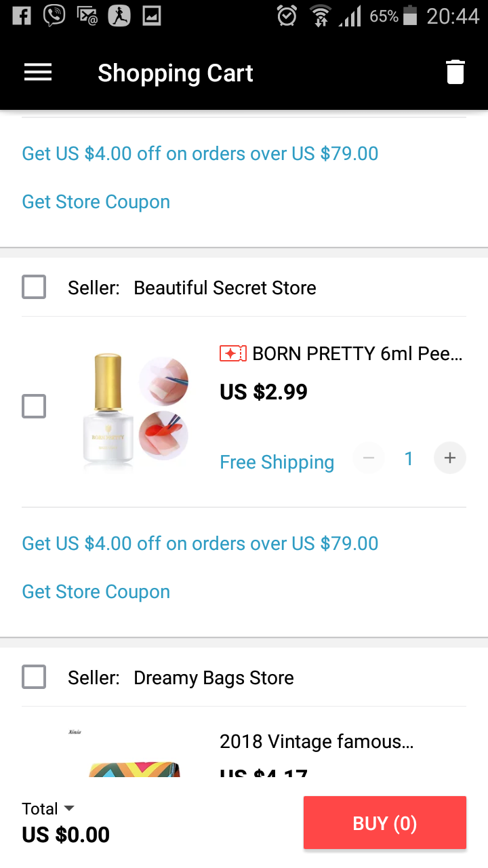Open the topmost Get Store Coupon link
The image size is (488, 868).
[x=96, y=202]
